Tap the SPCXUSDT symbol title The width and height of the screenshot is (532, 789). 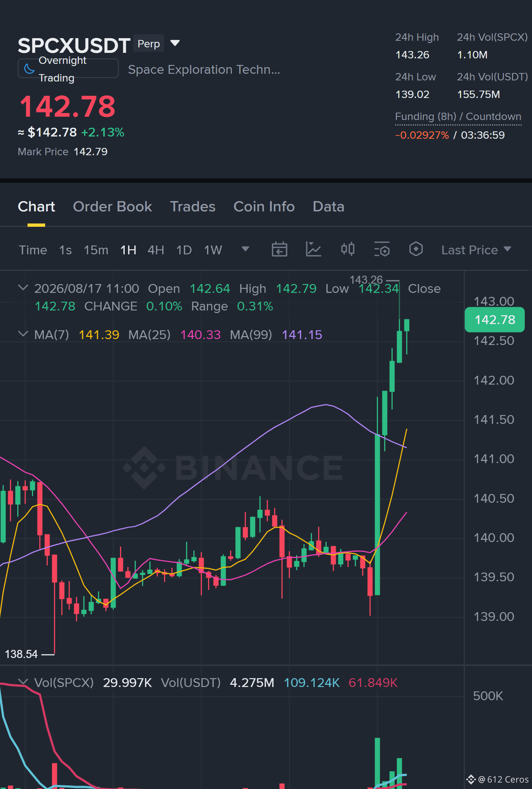[74, 46]
